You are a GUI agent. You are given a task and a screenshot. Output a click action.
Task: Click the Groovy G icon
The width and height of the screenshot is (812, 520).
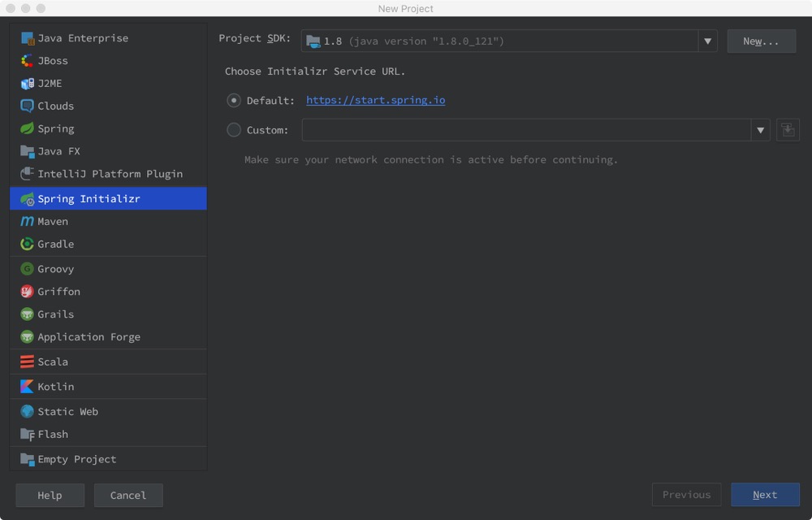[x=28, y=269]
